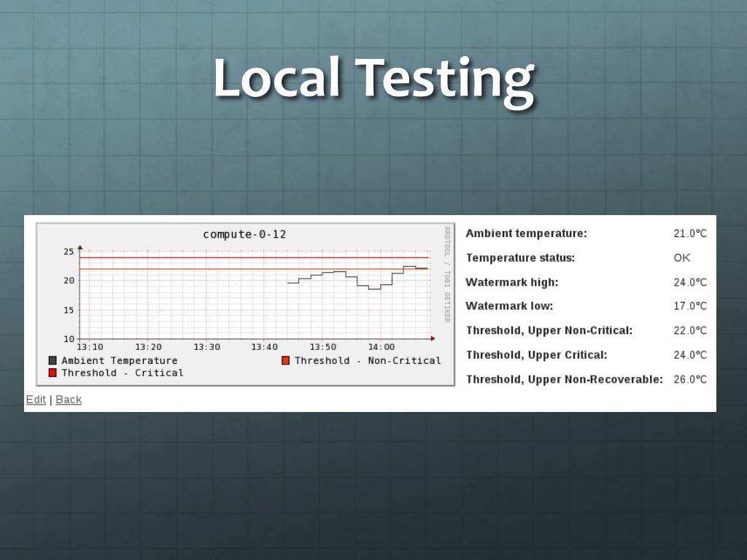Select the 22.0°C non-critical threshold value
747x560 pixels.
coord(690,330)
